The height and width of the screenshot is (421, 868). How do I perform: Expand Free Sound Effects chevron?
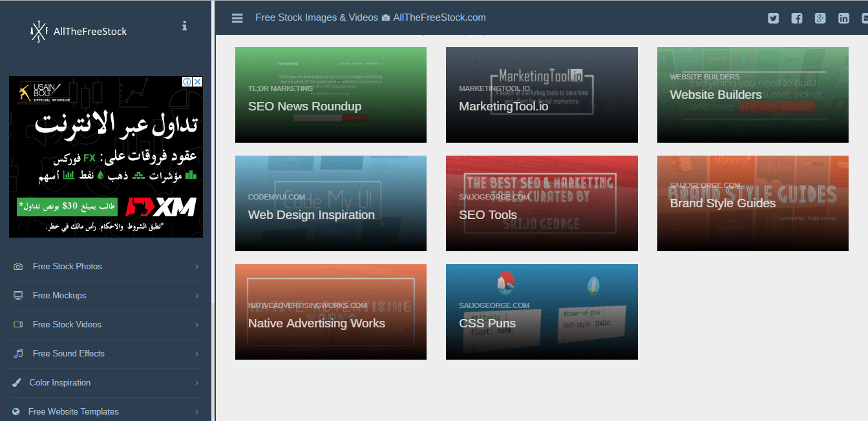(196, 354)
